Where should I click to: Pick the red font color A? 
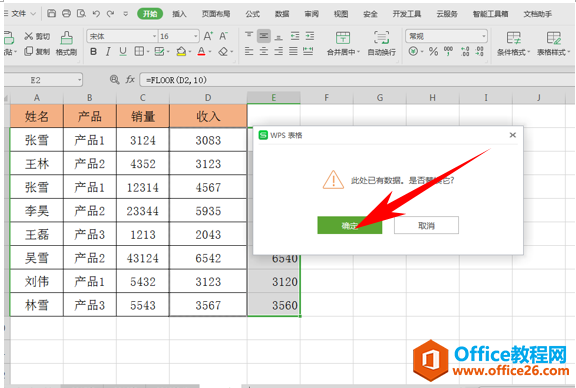pyautogui.click(x=201, y=51)
